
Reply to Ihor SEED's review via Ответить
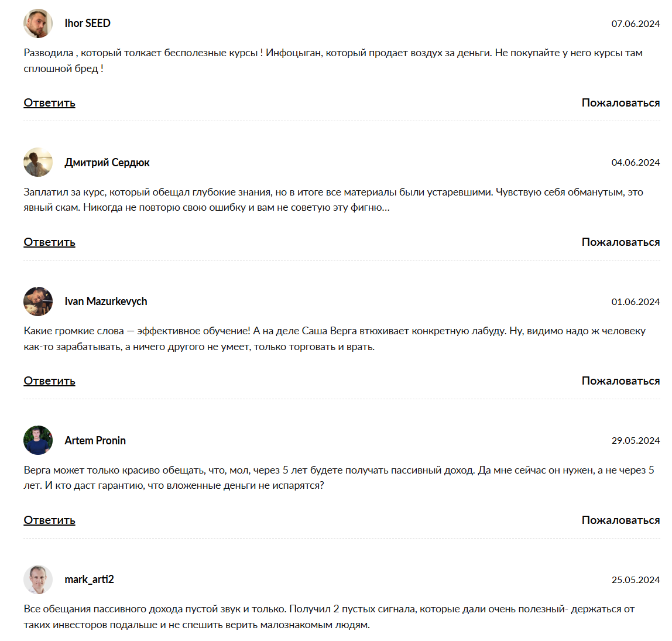(50, 103)
